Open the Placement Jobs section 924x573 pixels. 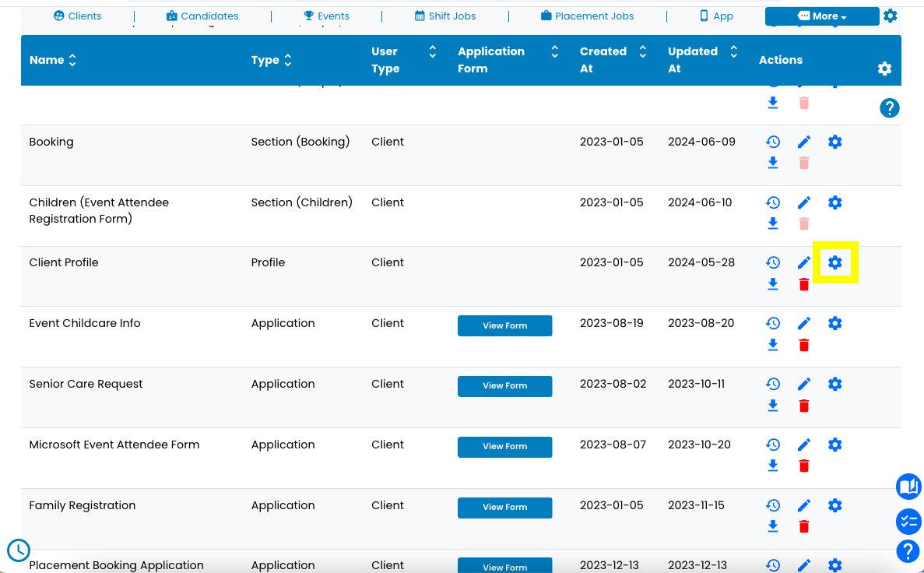tap(588, 16)
